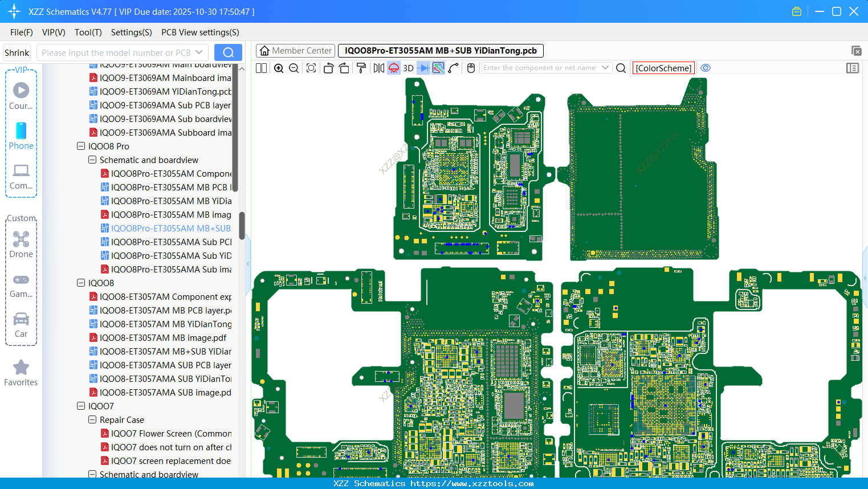Switch to the Member Center tab

coord(295,51)
